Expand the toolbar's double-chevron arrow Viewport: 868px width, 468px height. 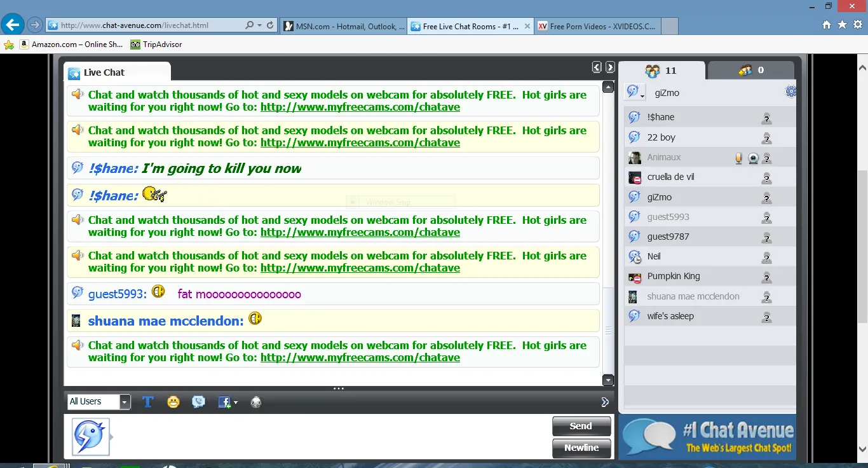[605, 402]
